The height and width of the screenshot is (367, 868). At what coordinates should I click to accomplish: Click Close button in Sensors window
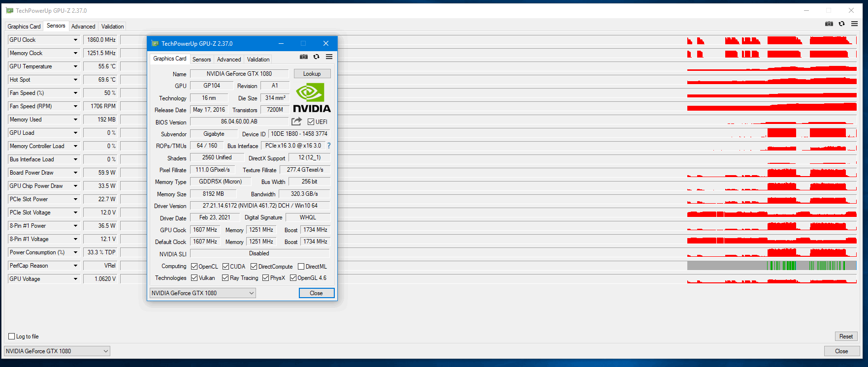(842, 351)
